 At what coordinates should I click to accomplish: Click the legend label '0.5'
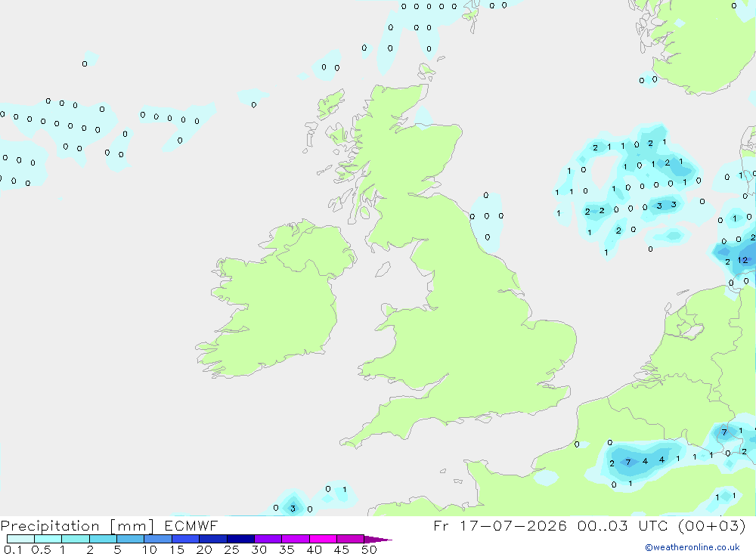(41, 549)
